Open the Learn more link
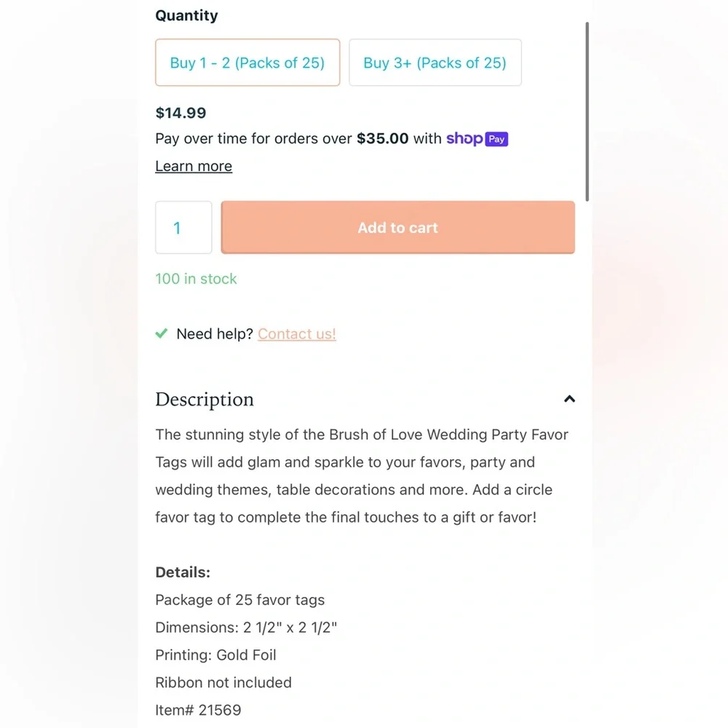This screenshot has width=728, height=728. pos(194,166)
